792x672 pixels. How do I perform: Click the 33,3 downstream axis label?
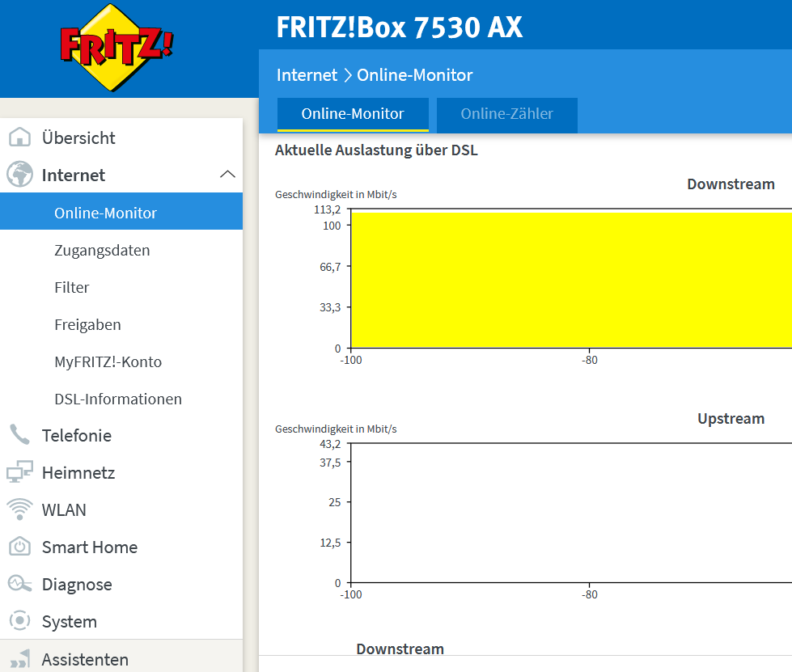coord(330,307)
